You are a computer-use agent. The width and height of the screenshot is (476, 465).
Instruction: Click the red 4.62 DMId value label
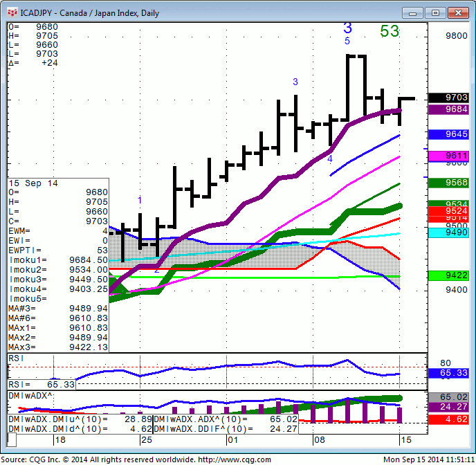tap(449, 419)
